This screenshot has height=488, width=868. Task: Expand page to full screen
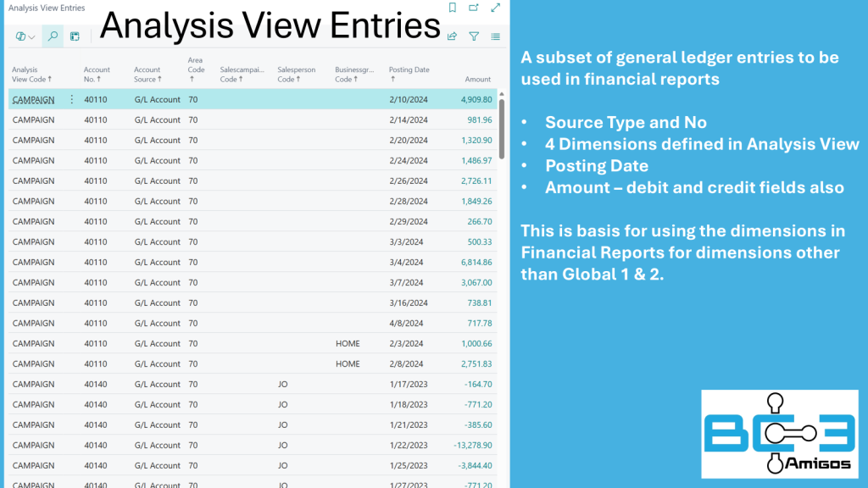(x=496, y=8)
